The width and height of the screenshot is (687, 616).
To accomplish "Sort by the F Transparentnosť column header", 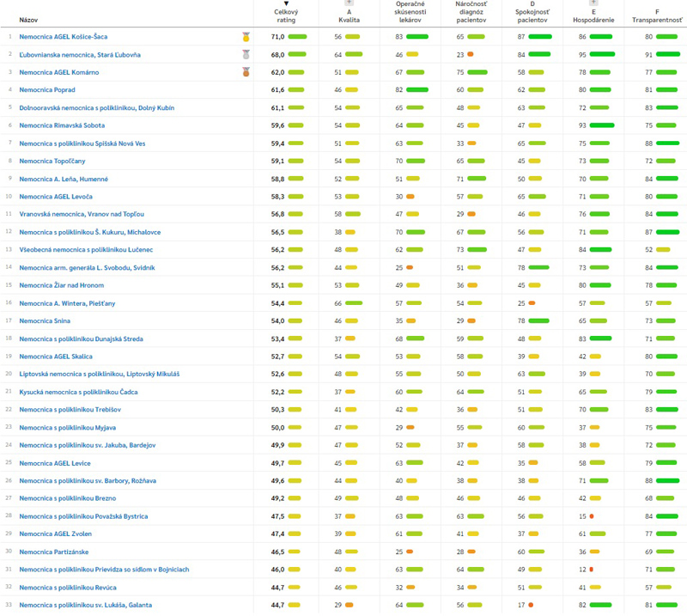I will coord(657,16).
